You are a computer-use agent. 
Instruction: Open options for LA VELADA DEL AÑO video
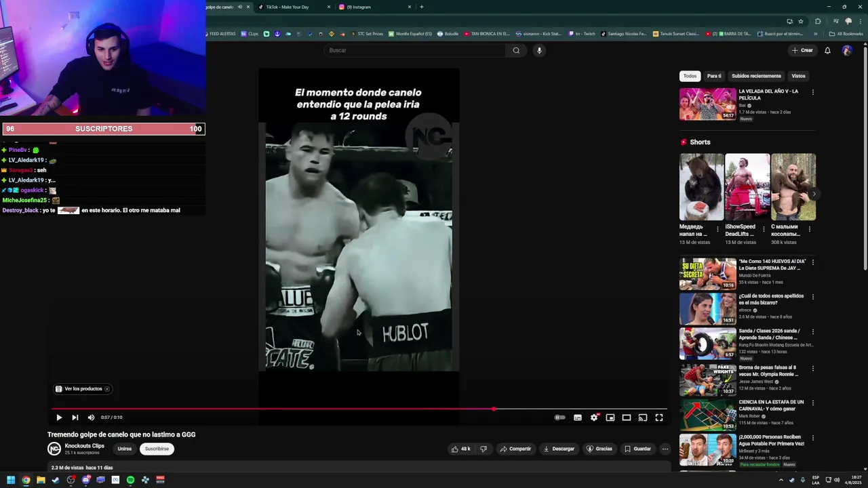[x=813, y=92]
